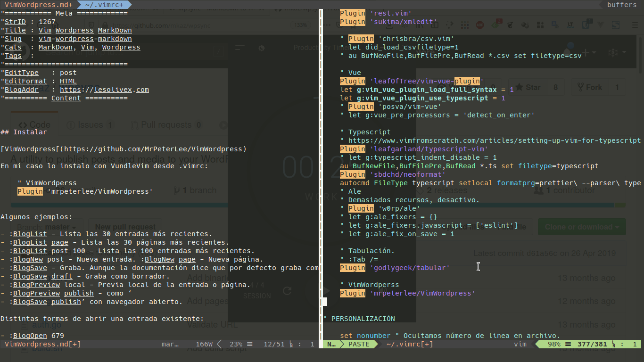
Task: Place cursor on Plugin 'leafOfTree/vim-vue-plugin' line
Action: click(x=412, y=81)
